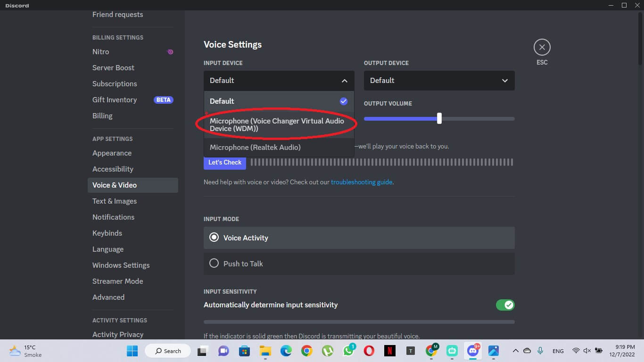Launch Microsoft Edge from taskbar

coord(286,351)
